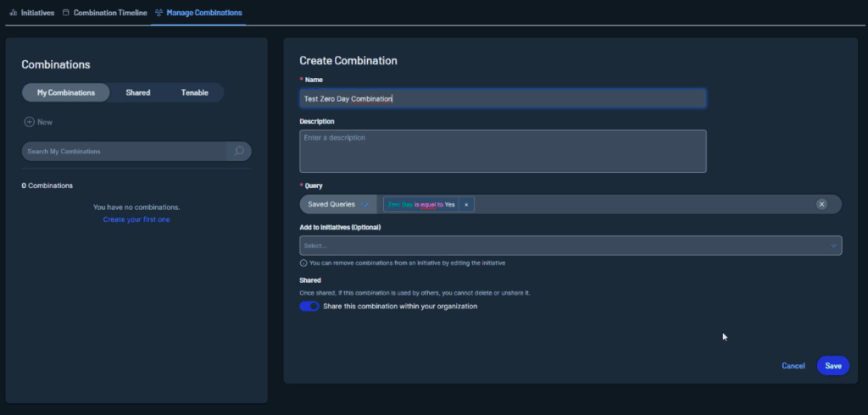Open the Initiatives tab
Image resolution: width=868 pixels, height=415 pixels.
(x=36, y=13)
